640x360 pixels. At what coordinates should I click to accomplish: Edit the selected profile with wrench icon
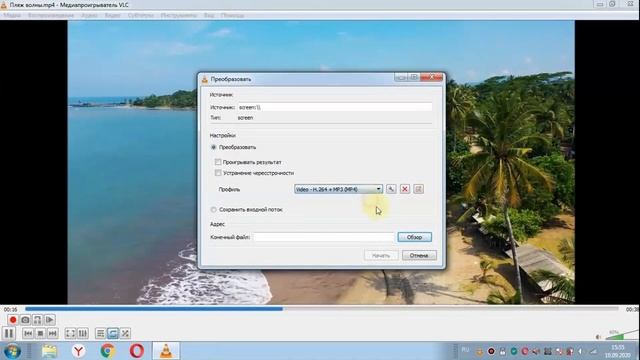(x=391, y=189)
